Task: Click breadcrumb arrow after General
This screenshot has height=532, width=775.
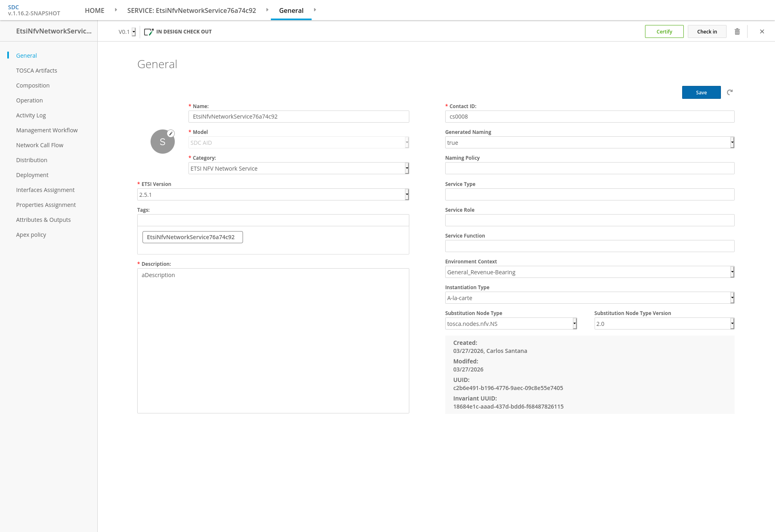Action: [x=315, y=10]
